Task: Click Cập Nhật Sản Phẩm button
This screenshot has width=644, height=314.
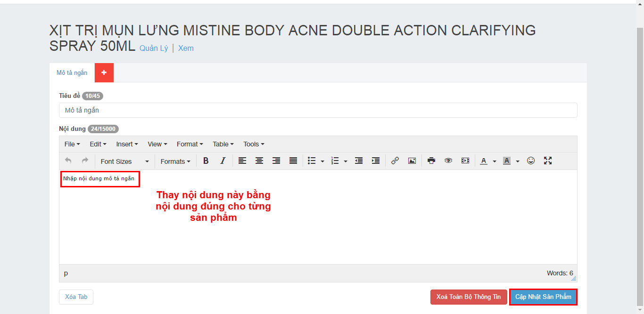Action: tap(543, 297)
